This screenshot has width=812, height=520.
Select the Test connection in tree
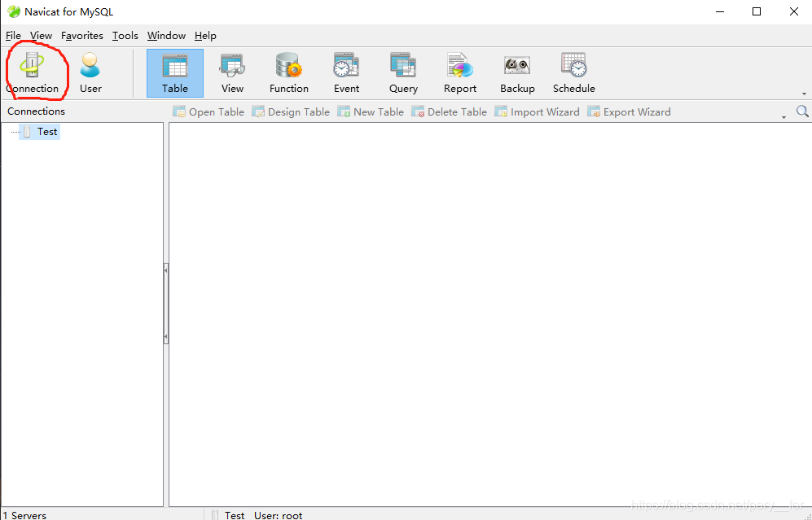point(47,132)
